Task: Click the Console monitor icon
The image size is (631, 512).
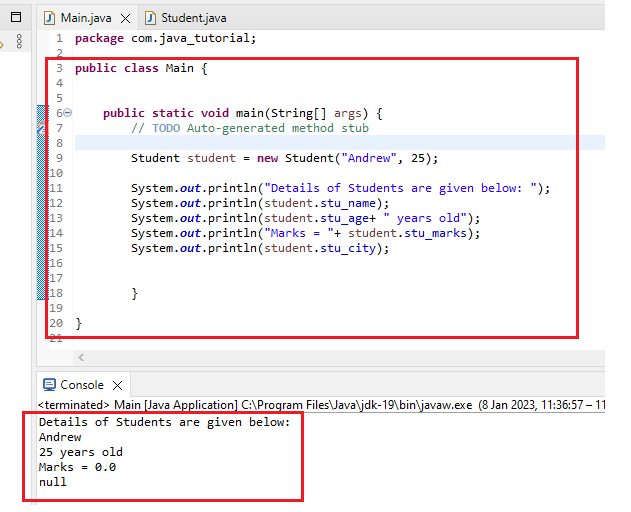Action: 49,385
